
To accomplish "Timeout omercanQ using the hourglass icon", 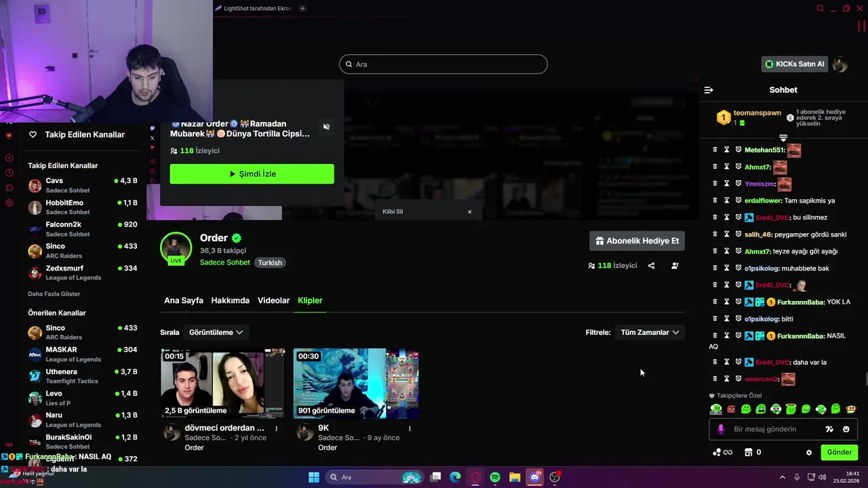I will click(726, 379).
